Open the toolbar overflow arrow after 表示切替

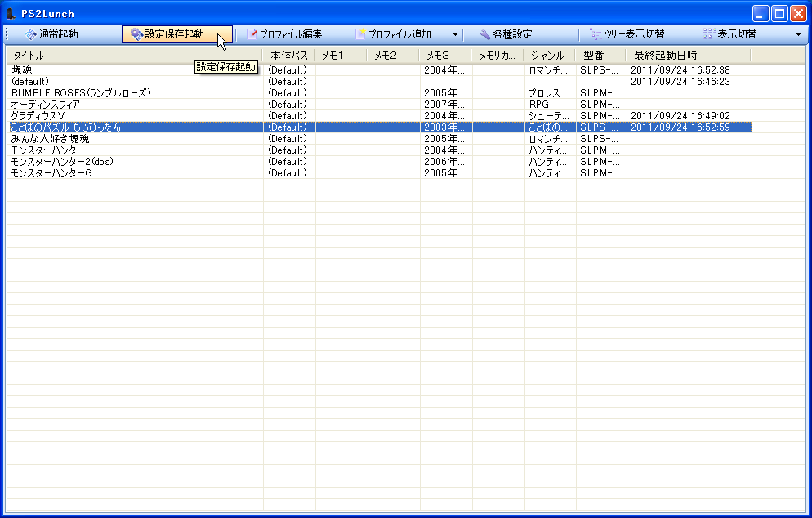(x=798, y=34)
